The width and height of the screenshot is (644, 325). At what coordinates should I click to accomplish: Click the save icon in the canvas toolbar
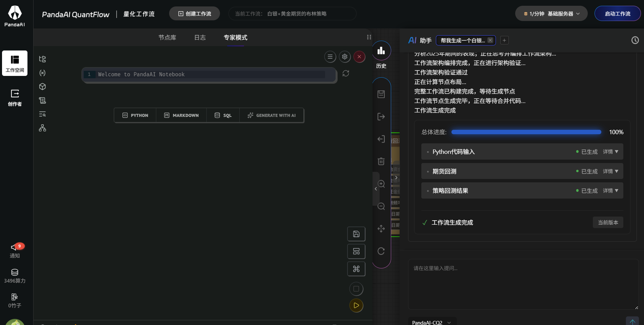tap(381, 94)
